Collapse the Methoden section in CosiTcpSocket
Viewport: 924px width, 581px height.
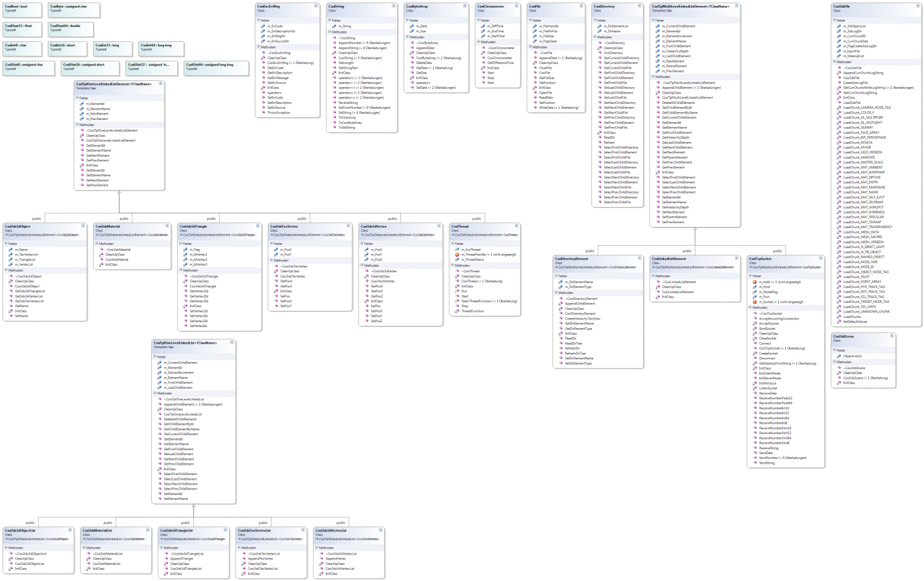(750, 308)
